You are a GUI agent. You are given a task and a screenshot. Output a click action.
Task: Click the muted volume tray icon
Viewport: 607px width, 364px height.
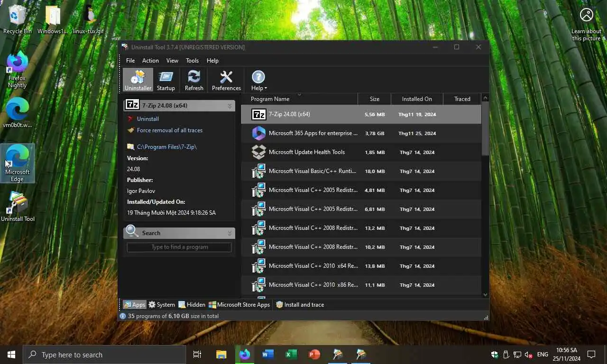click(x=528, y=355)
